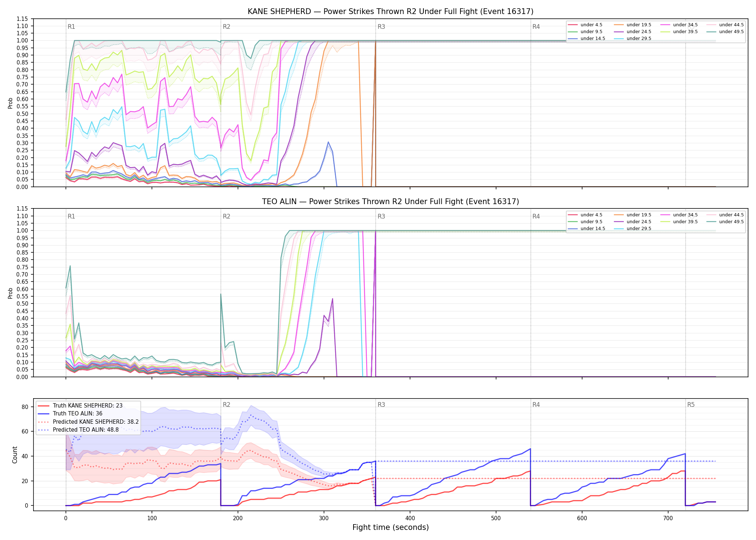
Task: Click the '40' tick on the Count axis
Action: pos(25,456)
